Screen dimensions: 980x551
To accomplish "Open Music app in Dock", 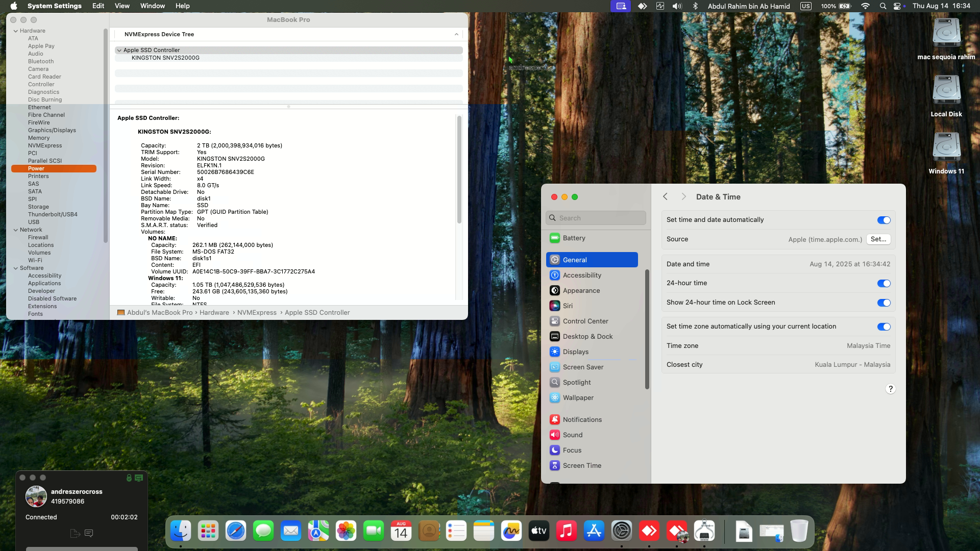I will pyautogui.click(x=567, y=531).
